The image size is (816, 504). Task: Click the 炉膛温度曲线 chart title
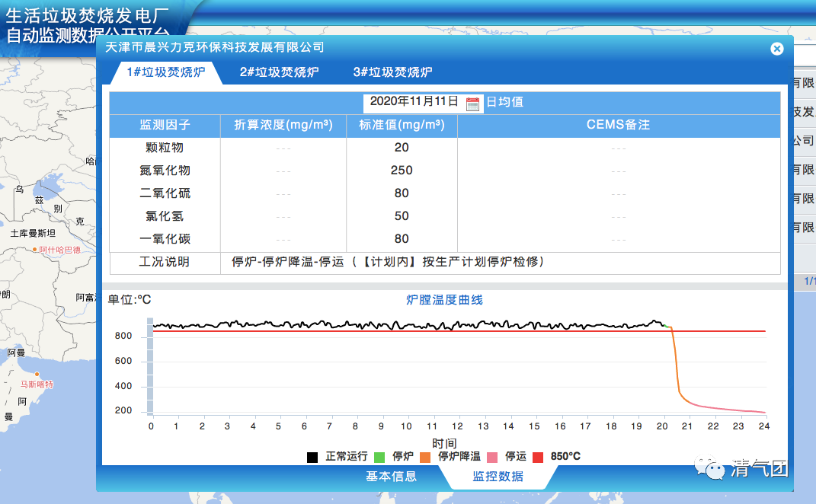tap(444, 300)
